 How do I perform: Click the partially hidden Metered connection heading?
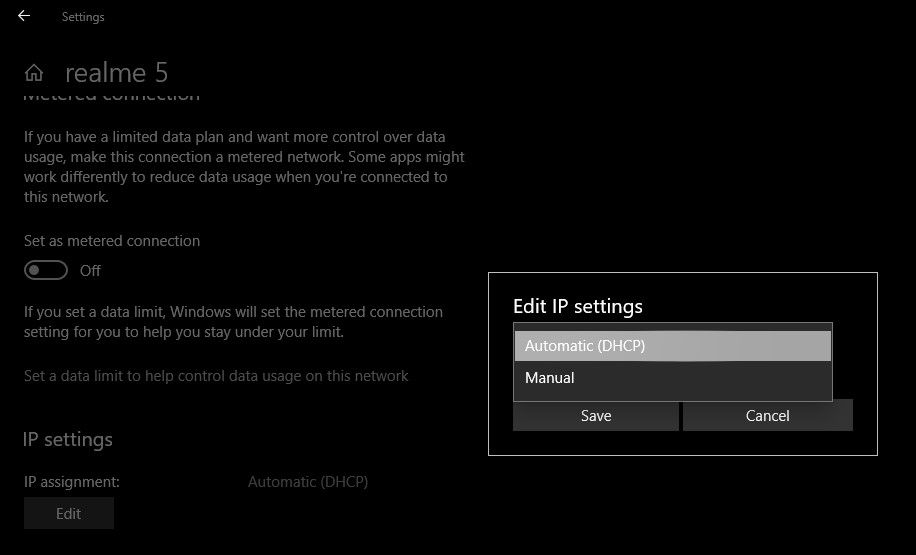point(112,97)
